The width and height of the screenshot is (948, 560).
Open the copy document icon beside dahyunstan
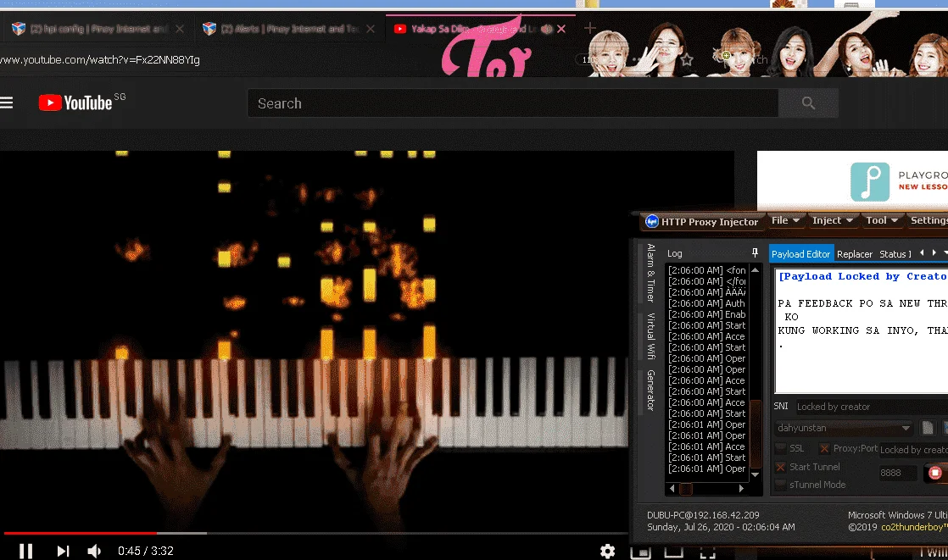point(928,428)
